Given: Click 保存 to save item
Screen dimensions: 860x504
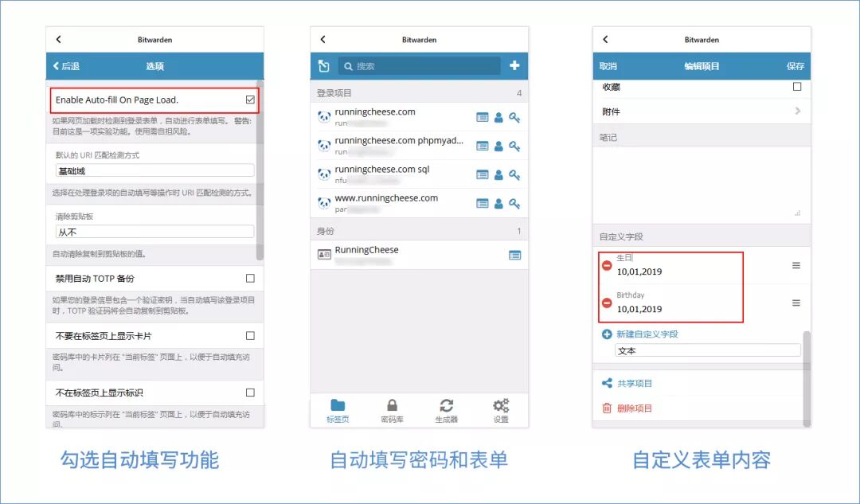Looking at the screenshot, I should (x=795, y=66).
